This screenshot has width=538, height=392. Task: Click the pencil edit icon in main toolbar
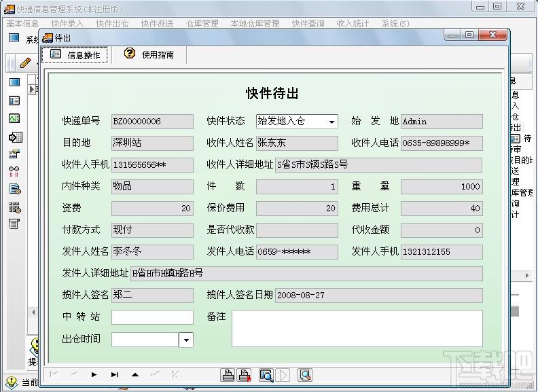point(25,63)
